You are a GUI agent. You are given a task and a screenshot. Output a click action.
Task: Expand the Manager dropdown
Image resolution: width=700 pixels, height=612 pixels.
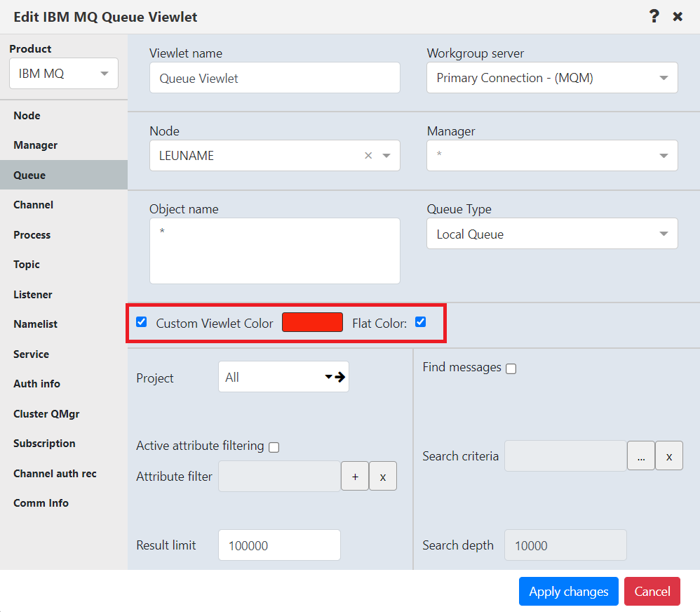click(552, 156)
